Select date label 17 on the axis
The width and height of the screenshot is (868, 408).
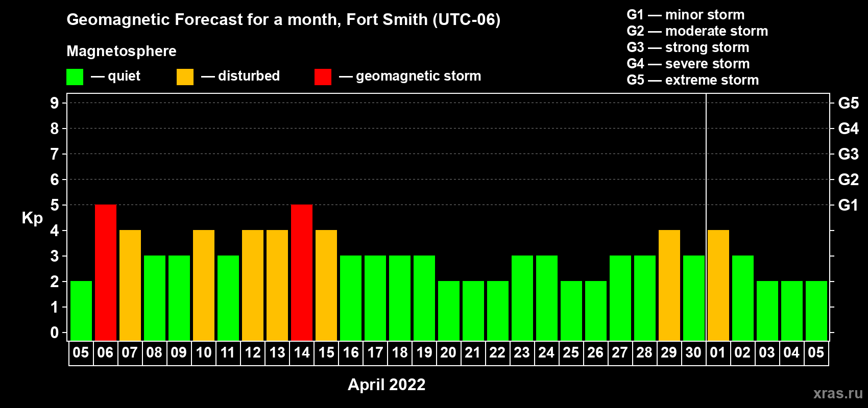pos(375,353)
